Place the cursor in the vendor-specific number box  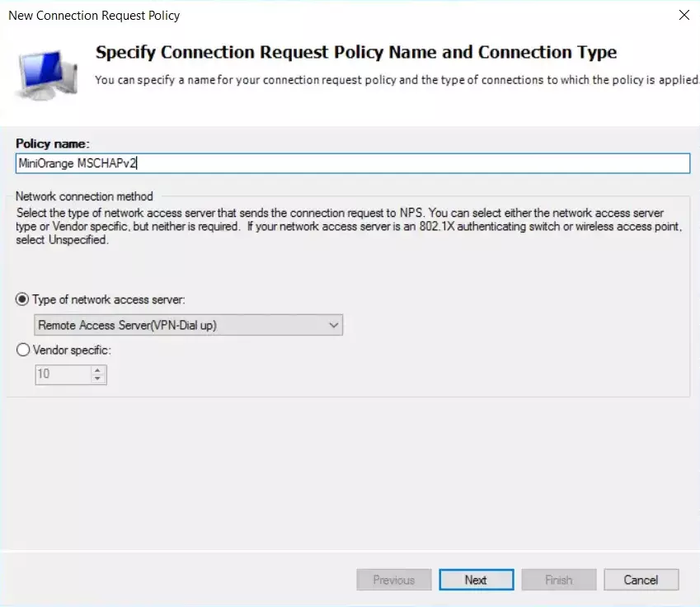pos(62,374)
